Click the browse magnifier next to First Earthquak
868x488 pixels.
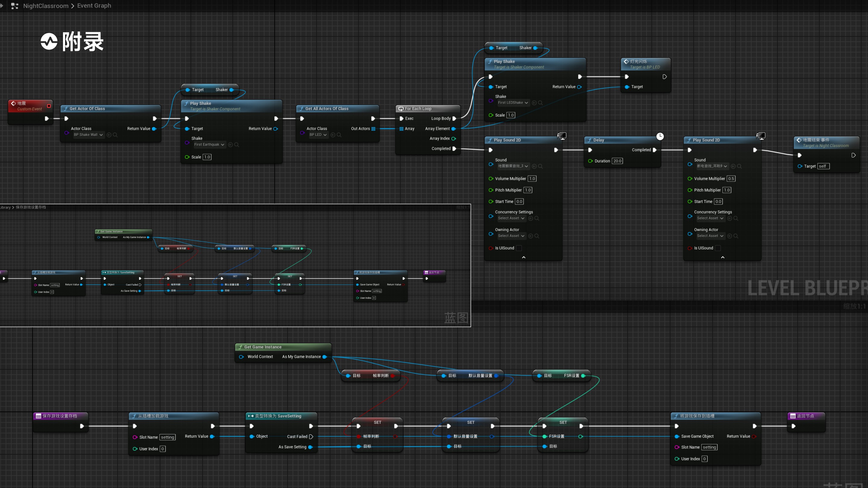coord(237,145)
